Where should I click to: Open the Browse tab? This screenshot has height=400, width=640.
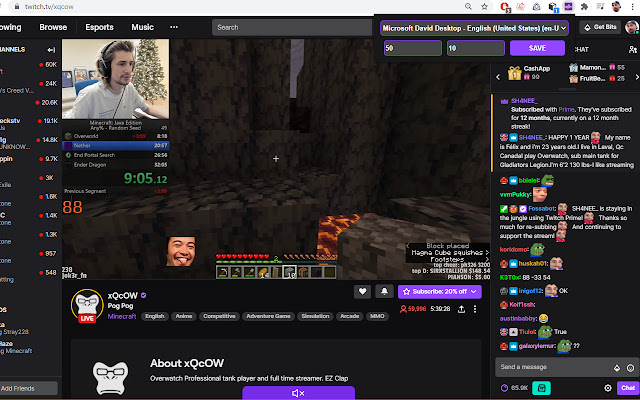[53, 27]
